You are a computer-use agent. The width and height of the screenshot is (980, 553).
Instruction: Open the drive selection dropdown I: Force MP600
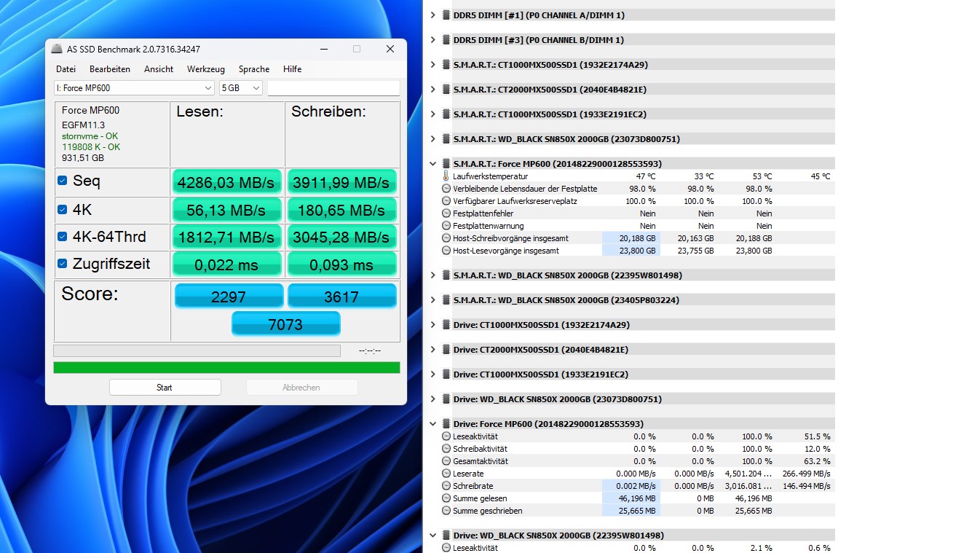tap(134, 87)
